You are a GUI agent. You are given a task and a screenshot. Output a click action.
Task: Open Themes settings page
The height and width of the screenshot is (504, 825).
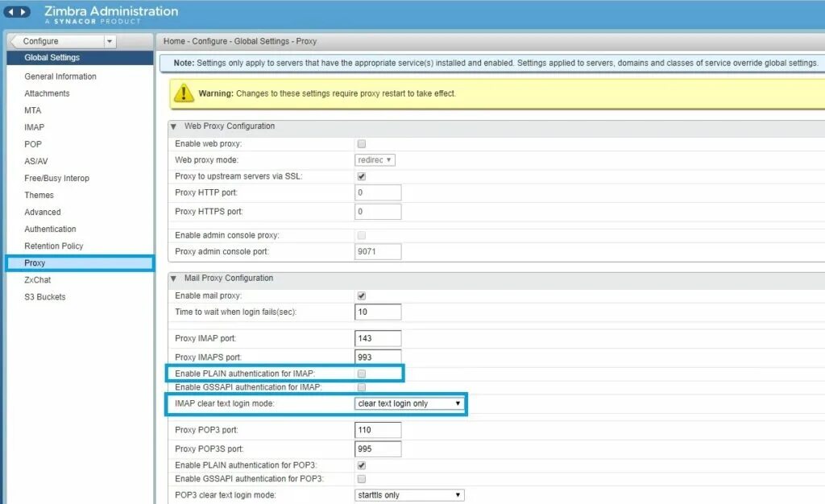[39, 195]
